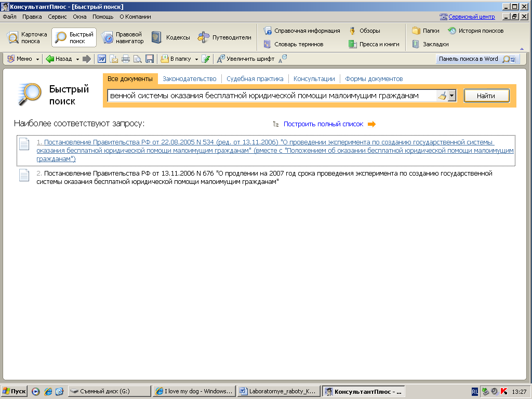Go back with Назад button
This screenshot has height=399, width=532.
(59, 59)
